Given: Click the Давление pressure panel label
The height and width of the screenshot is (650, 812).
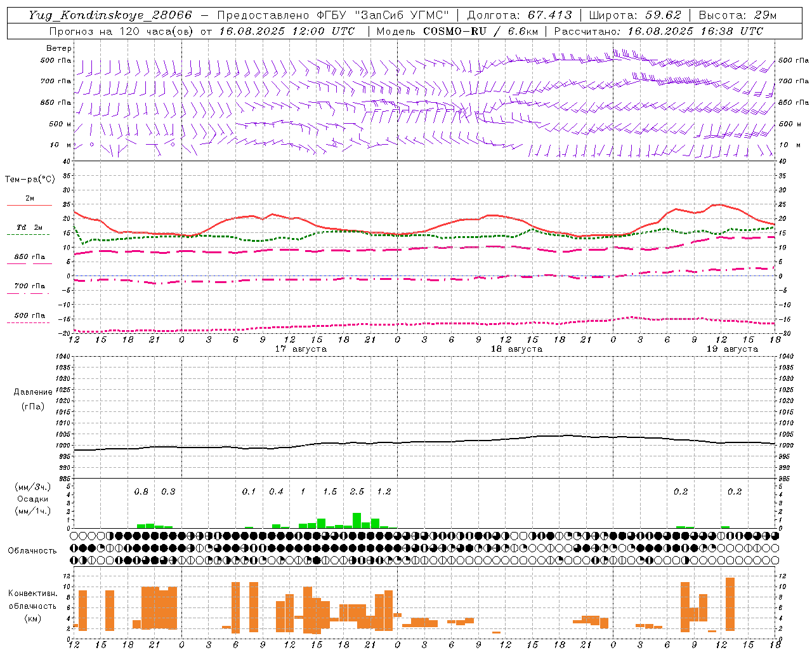Looking at the screenshot, I should pyautogui.click(x=33, y=392).
